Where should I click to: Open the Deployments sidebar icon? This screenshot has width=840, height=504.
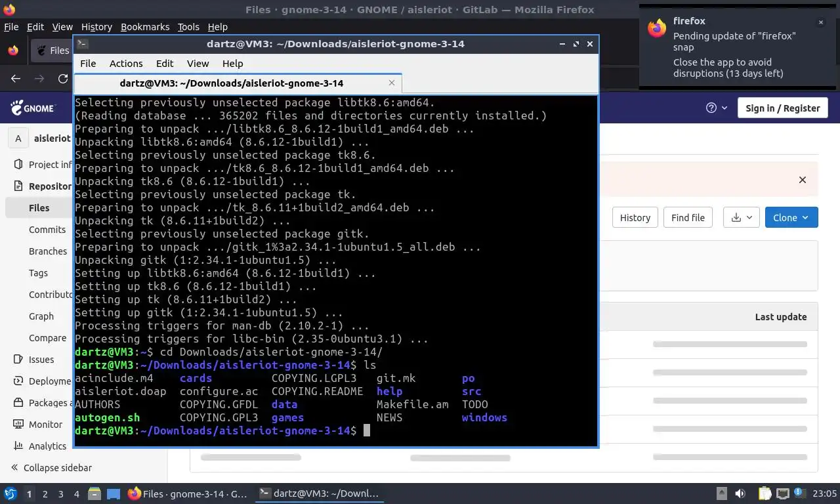18,381
